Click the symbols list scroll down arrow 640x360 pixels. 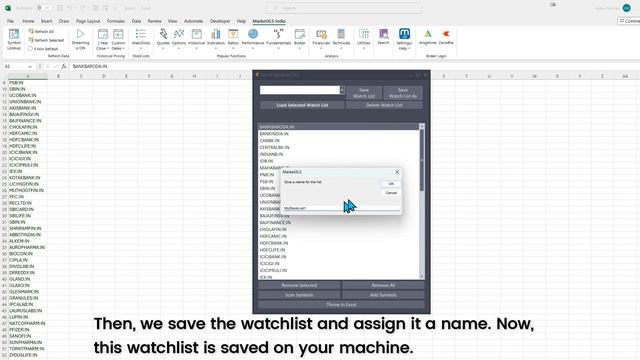click(422, 277)
